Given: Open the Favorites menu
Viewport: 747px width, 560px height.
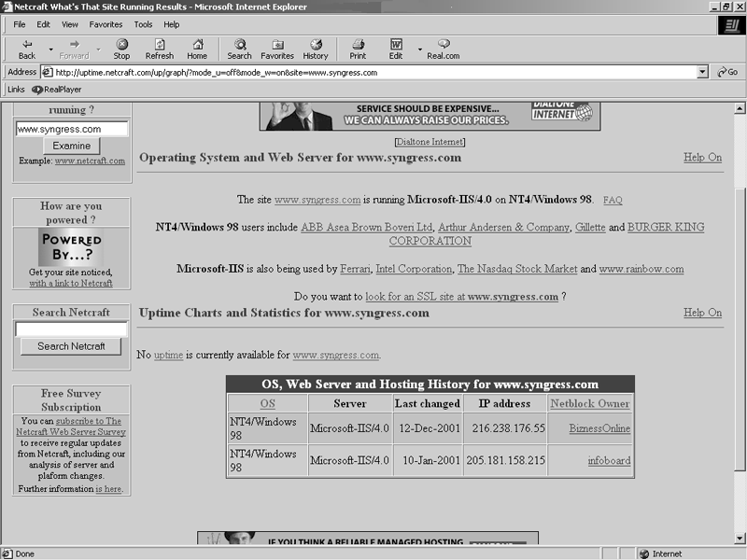Looking at the screenshot, I should tap(106, 24).
